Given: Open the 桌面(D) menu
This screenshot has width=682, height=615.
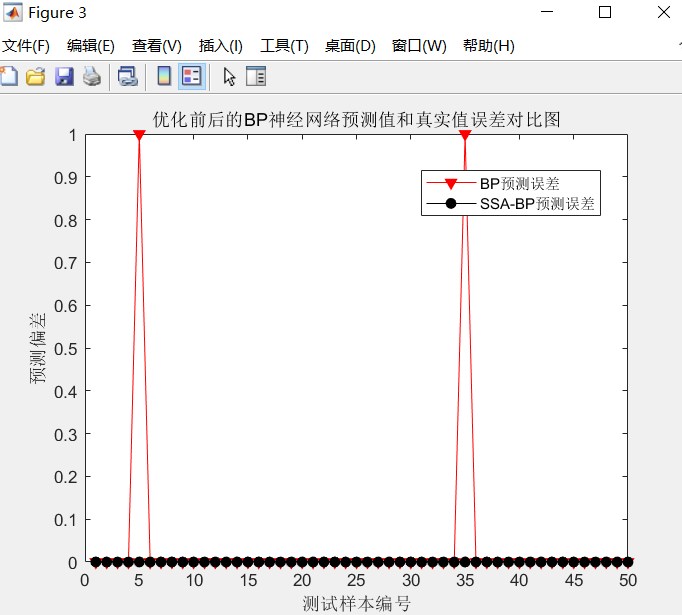Looking at the screenshot, I should coord(350,46).
